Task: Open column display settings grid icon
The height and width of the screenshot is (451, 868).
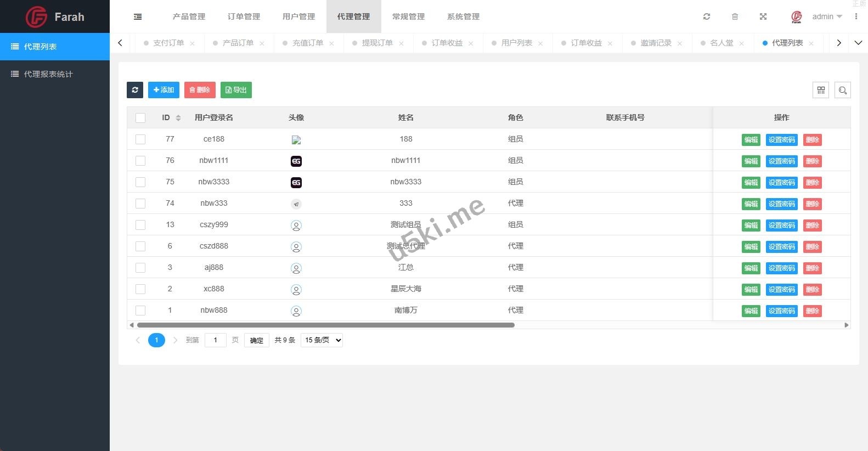Action: [x=821, y=90]
